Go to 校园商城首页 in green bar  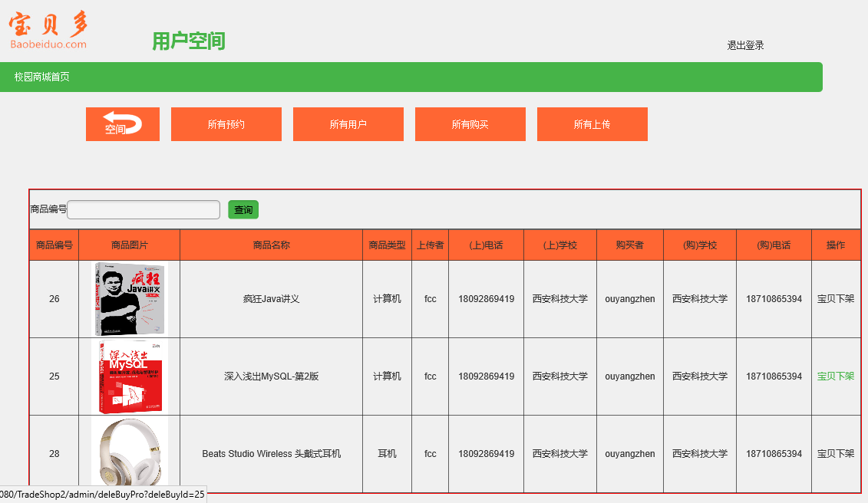click(x=42, y=77)
